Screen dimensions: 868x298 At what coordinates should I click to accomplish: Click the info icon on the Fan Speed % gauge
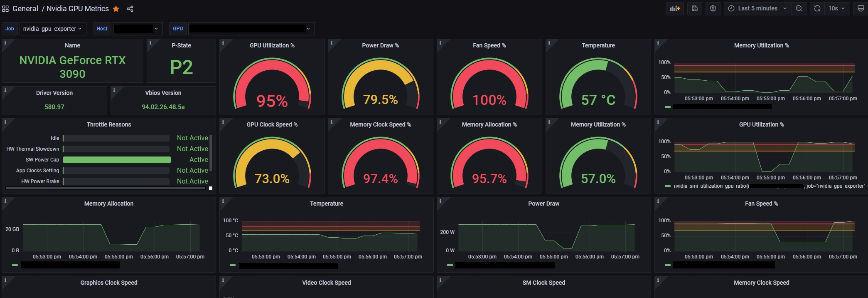click(440, 43)
